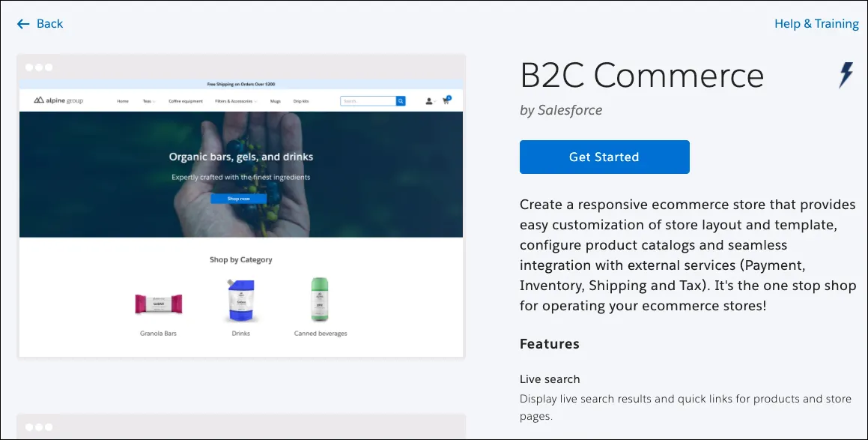
Task: Select the Granola Bars category image
Action: pos(158,304)
